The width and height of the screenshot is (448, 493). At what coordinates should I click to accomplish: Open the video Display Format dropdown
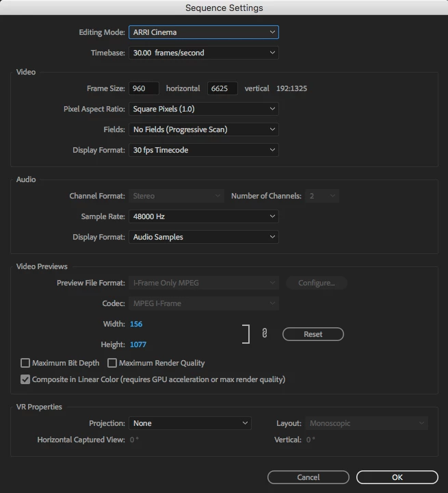(204, 150)
